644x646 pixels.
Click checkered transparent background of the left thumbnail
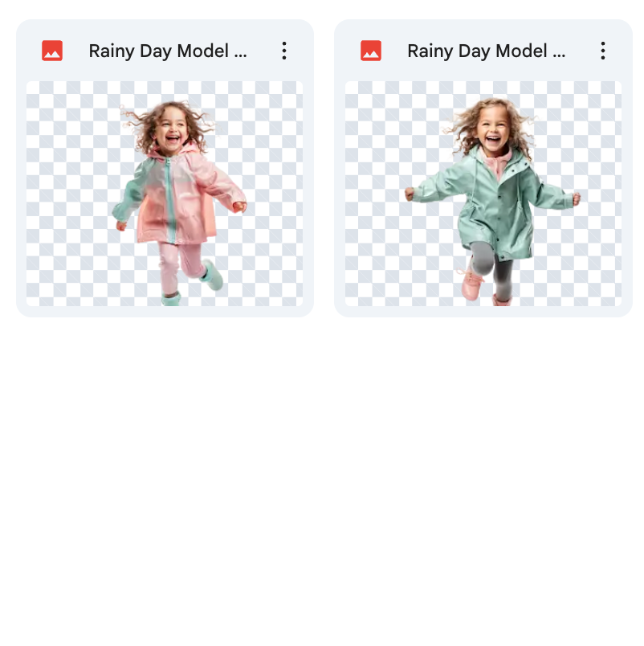(x=64, y=257)
